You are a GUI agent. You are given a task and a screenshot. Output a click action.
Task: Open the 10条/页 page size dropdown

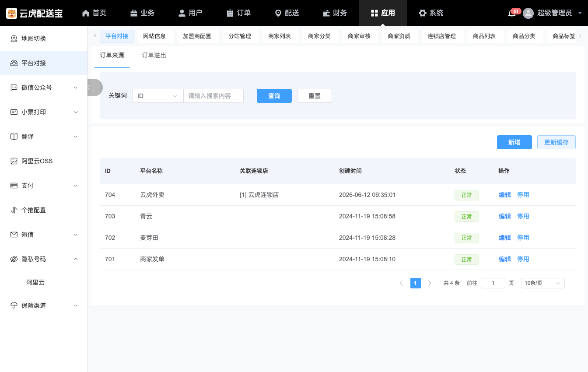click(542, 283)
